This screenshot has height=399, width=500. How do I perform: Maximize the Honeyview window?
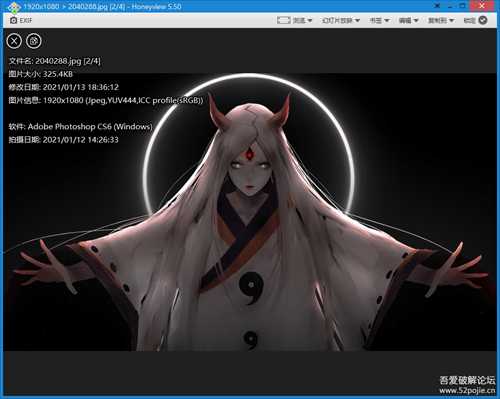click(462, 6)
